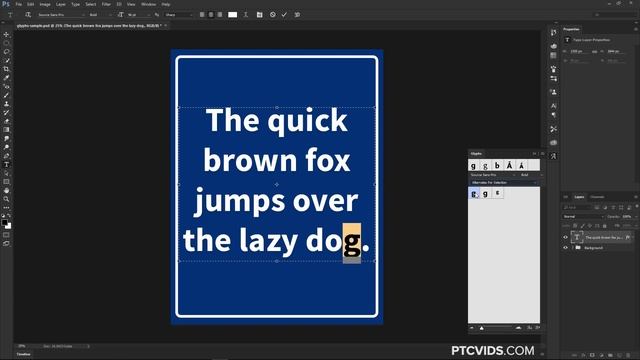Open the File menu
This screenshot has width=640, height=360.
(x=19, y=4)
